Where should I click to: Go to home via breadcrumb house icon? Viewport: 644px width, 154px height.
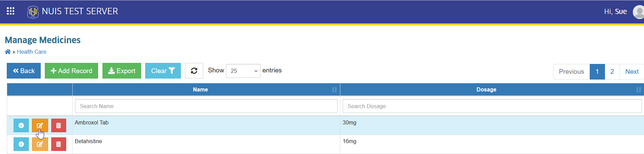point(8,52)
